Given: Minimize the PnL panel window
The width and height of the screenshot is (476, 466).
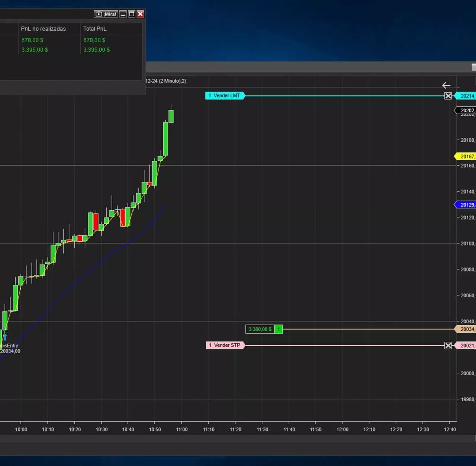Looking at the screenshot, I should [x=123, y=14].
